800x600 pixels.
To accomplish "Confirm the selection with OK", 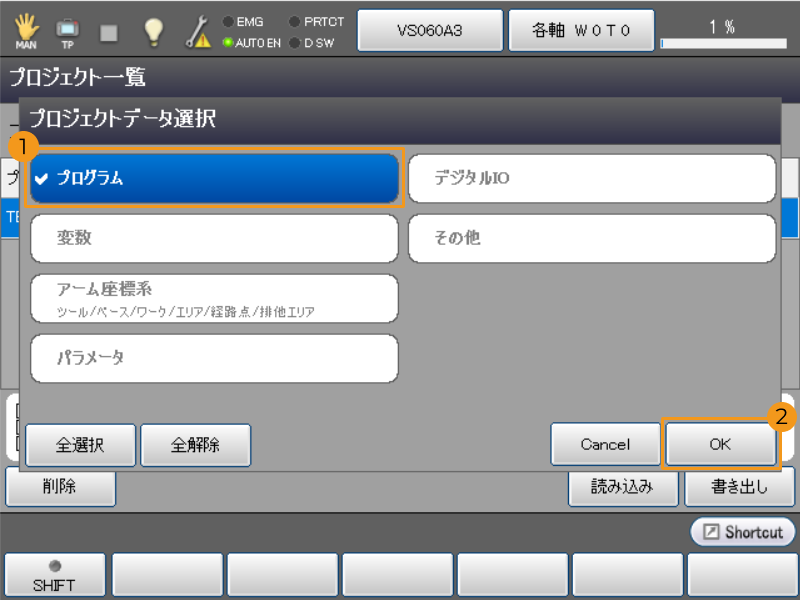I will [720, 444].
